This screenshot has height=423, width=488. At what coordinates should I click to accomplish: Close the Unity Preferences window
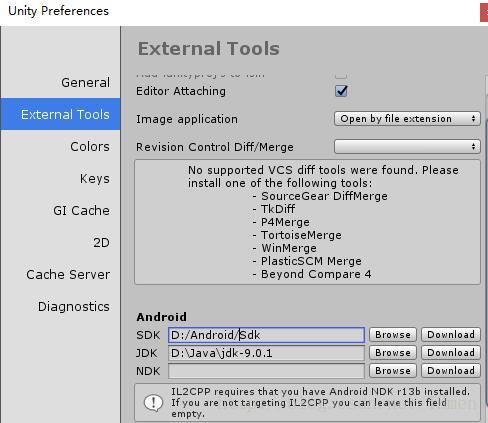(484, 13)
